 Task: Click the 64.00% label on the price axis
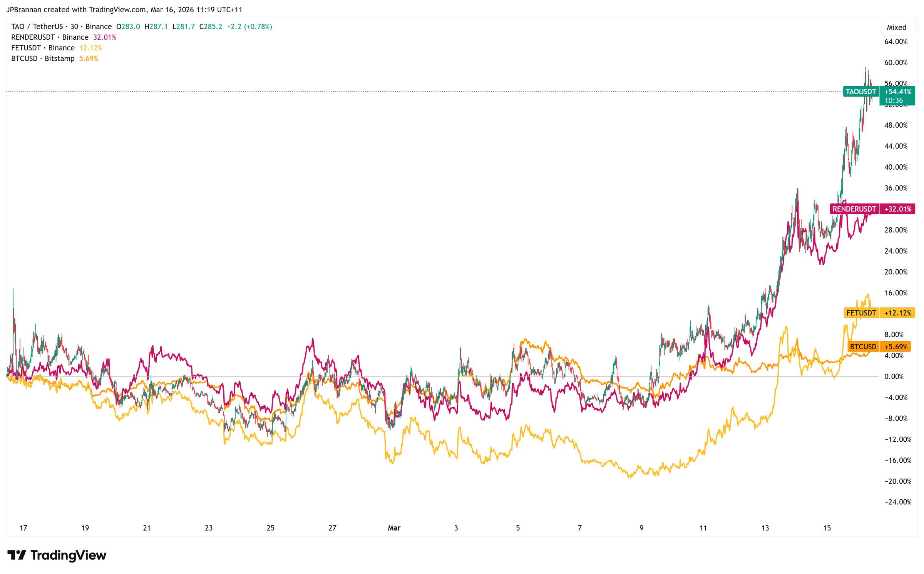[x=896, y=42]
